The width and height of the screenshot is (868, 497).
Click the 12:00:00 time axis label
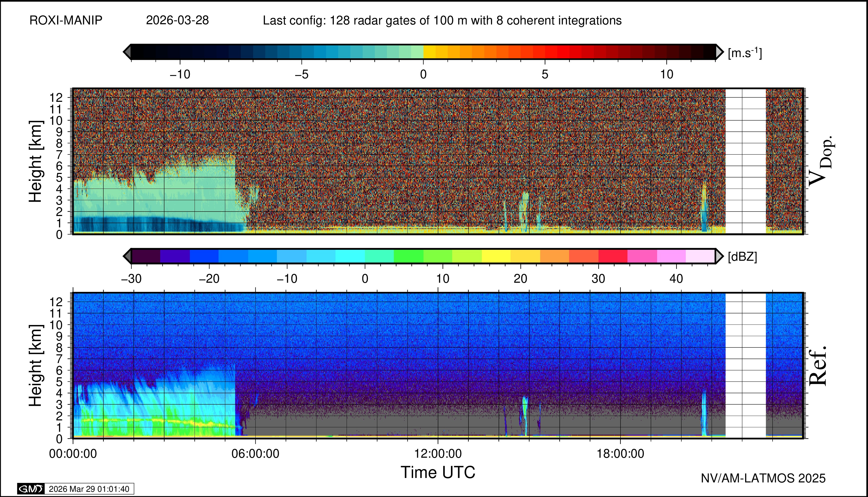(x=438, y=454)
